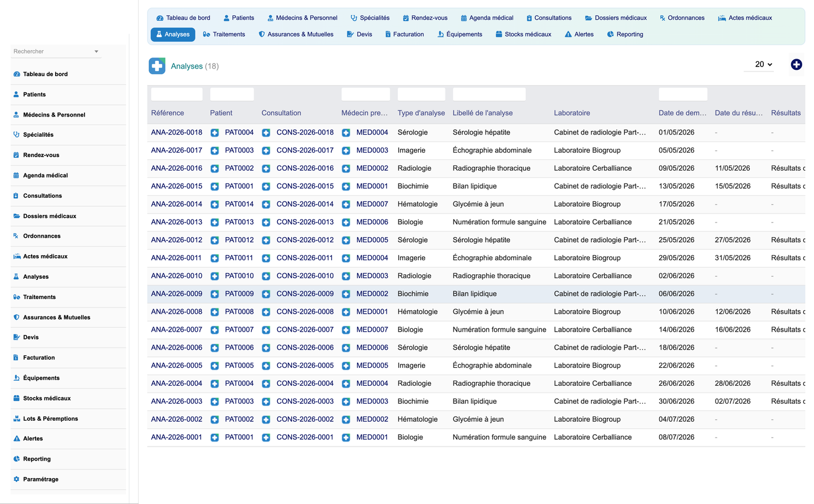Click the Tableau de bord icon in the sidebar
Screen dimensions: 814x504
[16, 74]
